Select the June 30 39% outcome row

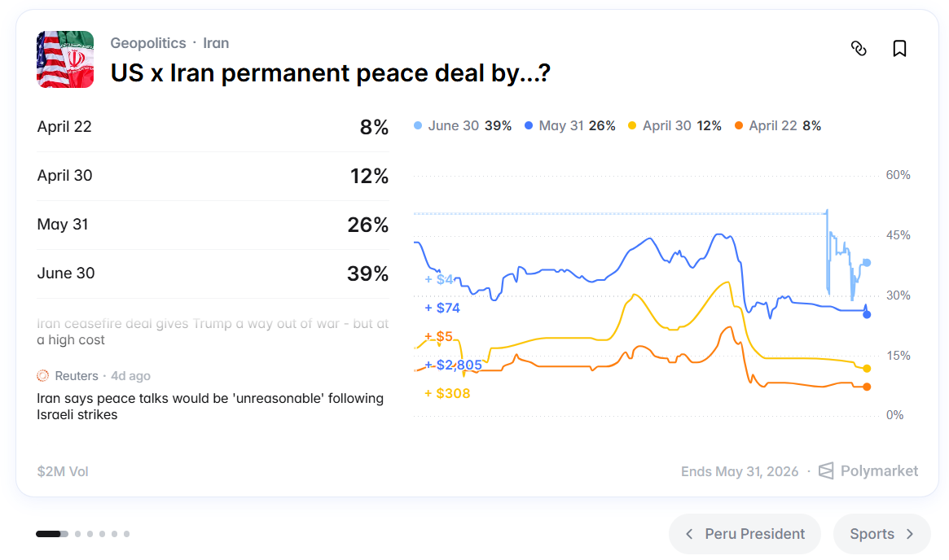pos(212,273)
